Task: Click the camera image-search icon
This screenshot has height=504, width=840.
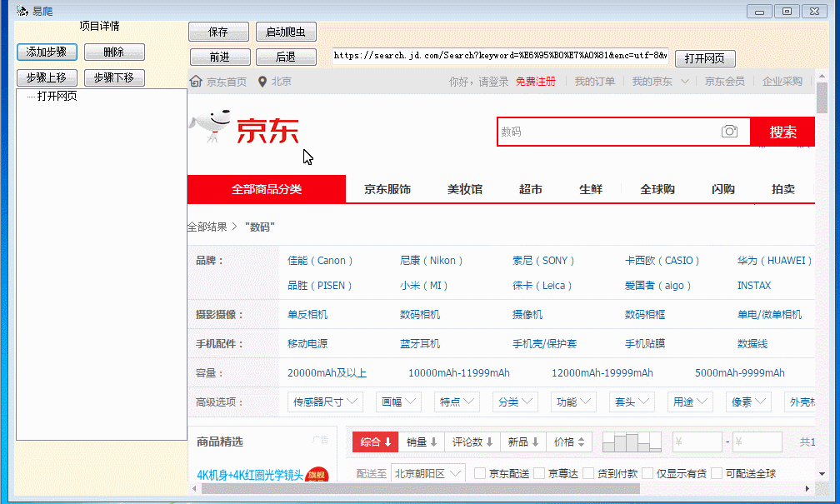Action: (x=729, y=132)
